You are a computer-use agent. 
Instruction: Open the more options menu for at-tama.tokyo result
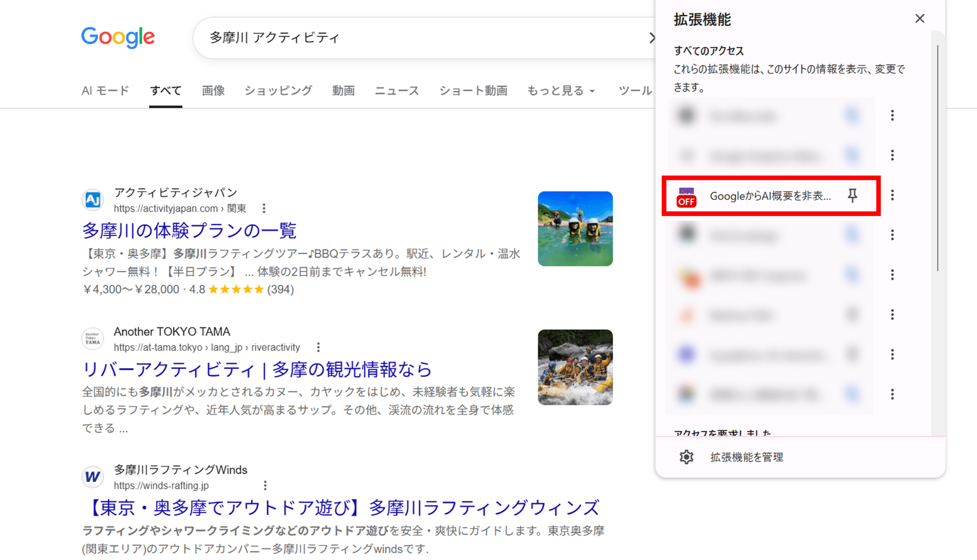tap(318, 347)
